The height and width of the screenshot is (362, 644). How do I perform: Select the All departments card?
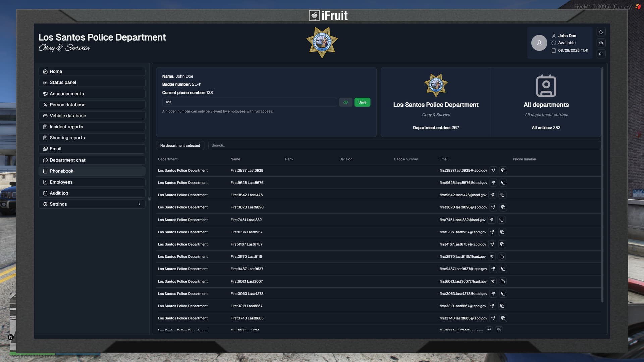click(x=546, y=102)
